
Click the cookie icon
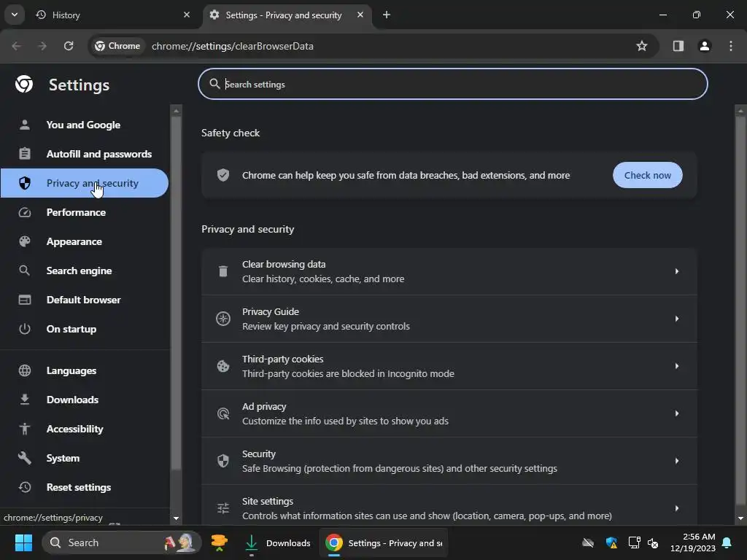[x=223, y=366]
